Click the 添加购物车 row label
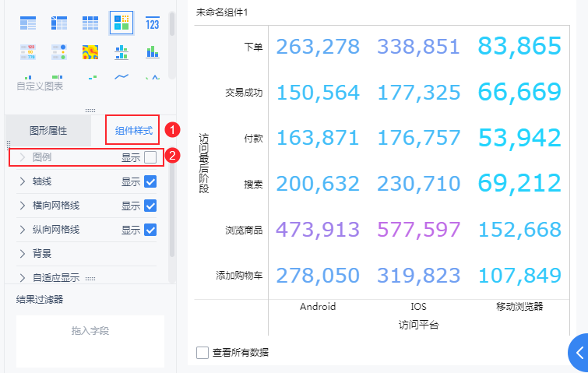The image size is (588, 373). 239,276
